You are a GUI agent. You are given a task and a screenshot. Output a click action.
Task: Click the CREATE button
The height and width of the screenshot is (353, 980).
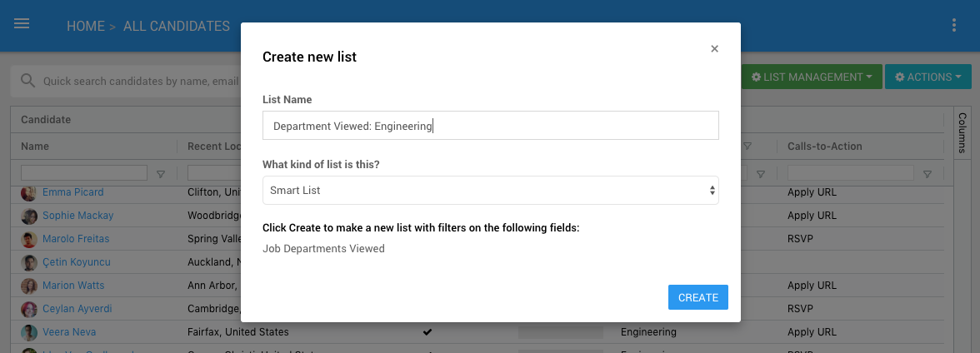pyautogui.click(x=697, y=297)
